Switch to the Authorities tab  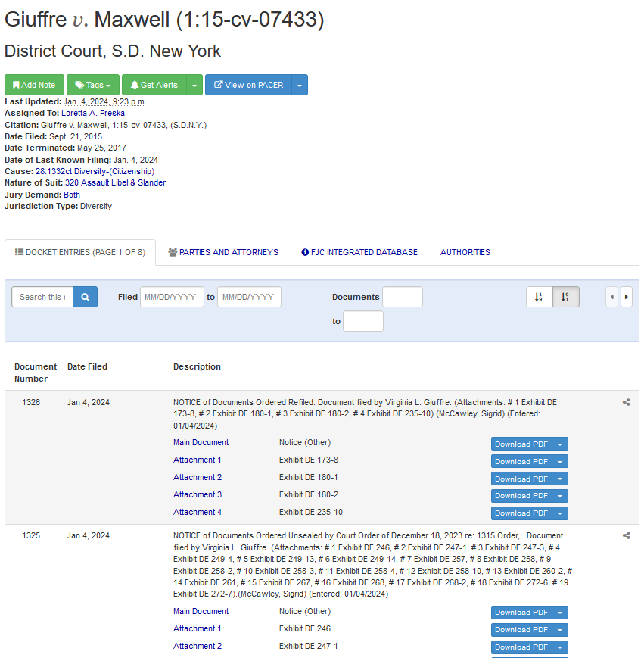[465, 252]
